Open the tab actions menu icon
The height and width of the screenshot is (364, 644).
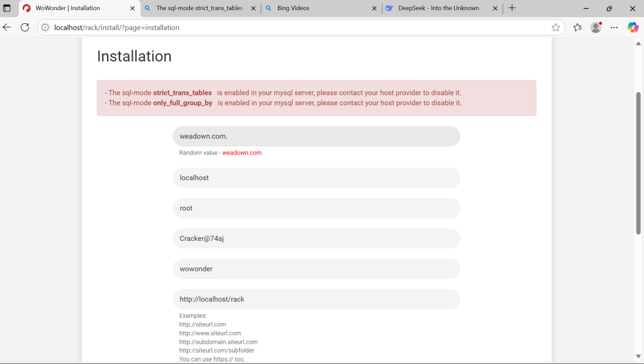[x=6, y=8]
